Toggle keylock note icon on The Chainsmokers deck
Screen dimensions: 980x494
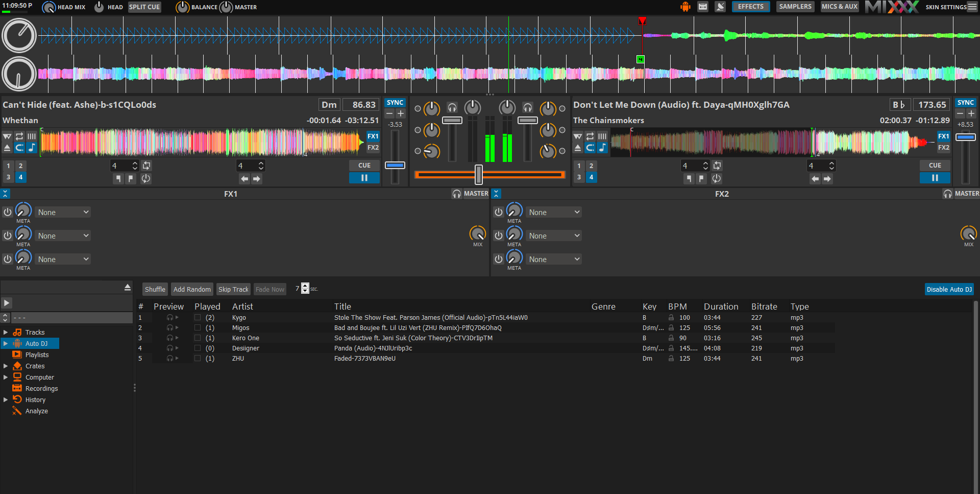pyautogui.click(x=602, y=148)
